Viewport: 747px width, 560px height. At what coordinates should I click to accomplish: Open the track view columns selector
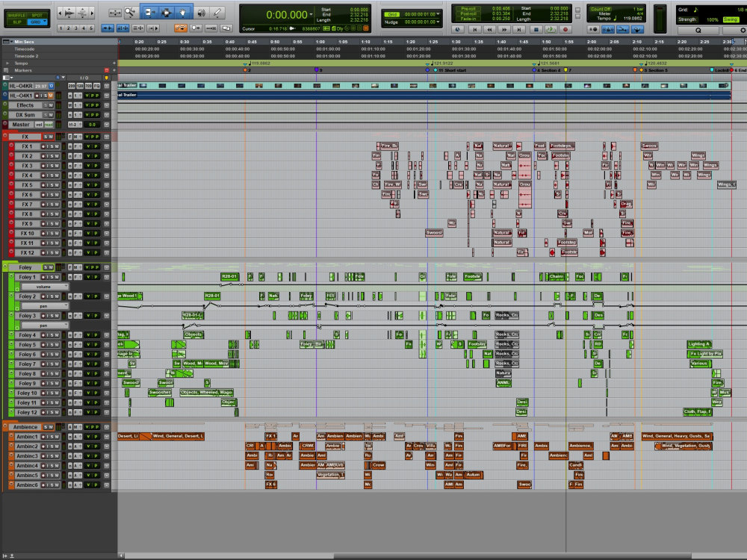point(7,78)
